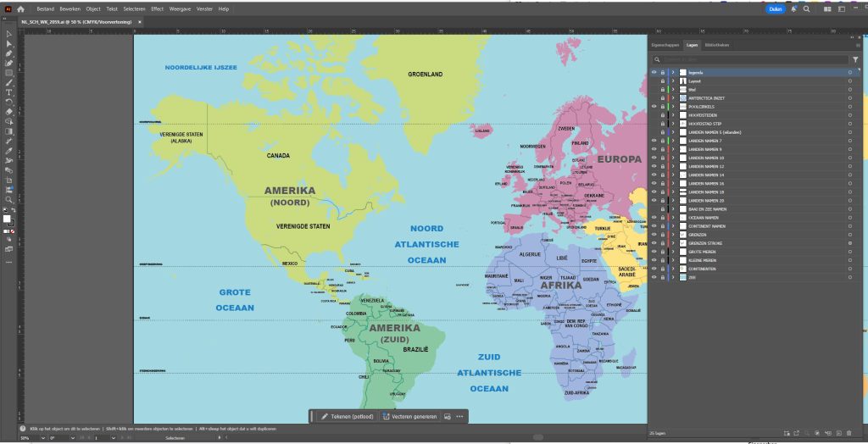The width and height of the screenshot is (868, 444).
Task: Click the Delen button
Action: click(775, 8)
